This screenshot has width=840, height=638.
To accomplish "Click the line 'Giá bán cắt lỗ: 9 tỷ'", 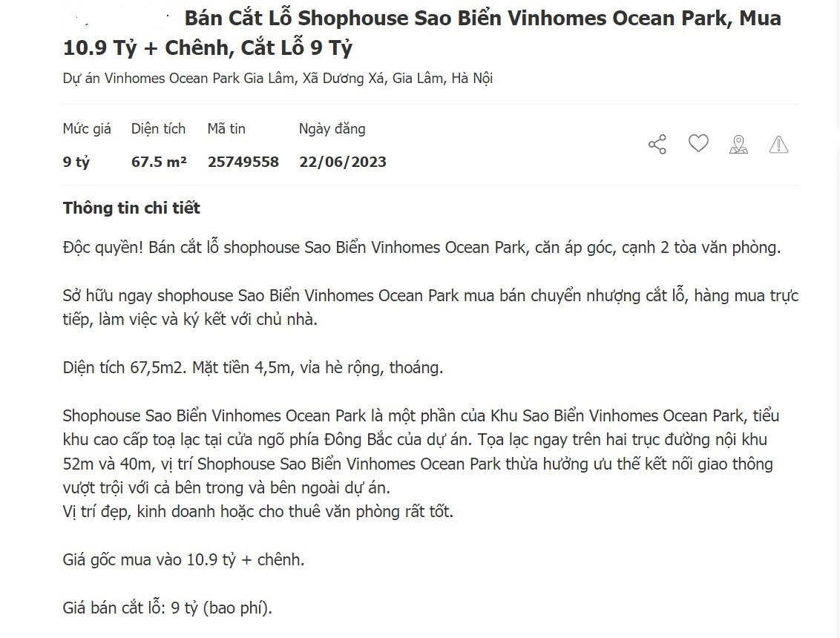I will coord(168,608).
